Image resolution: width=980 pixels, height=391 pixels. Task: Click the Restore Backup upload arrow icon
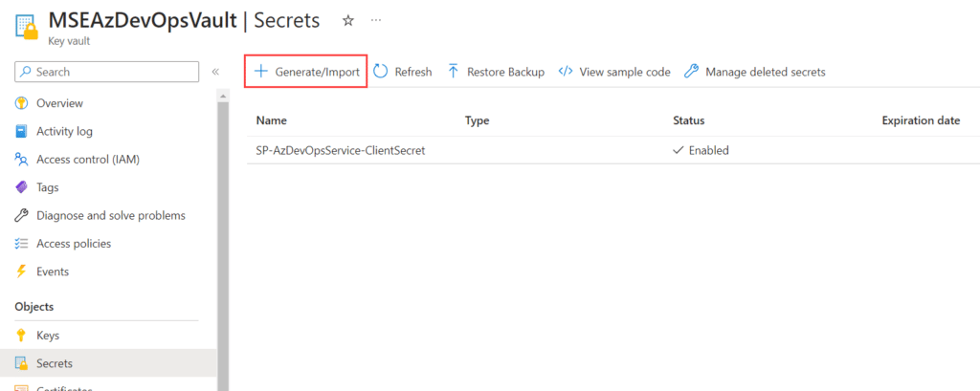point(453,71)
